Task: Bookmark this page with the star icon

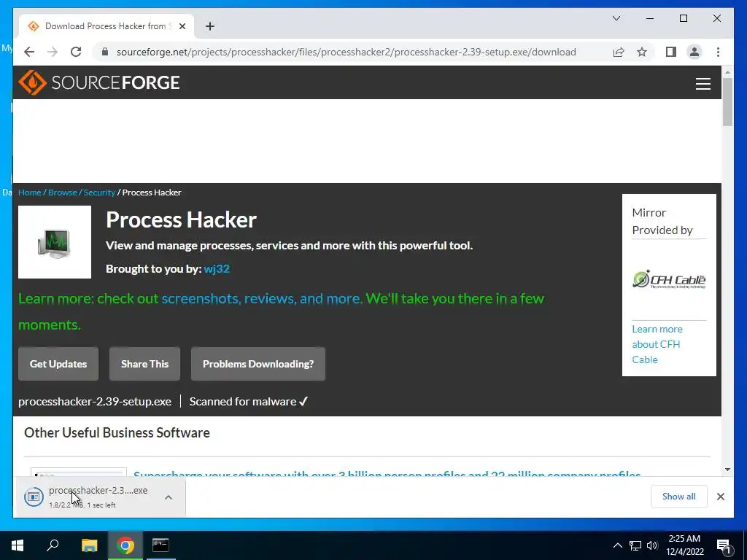Action: [x=642, y=52]
